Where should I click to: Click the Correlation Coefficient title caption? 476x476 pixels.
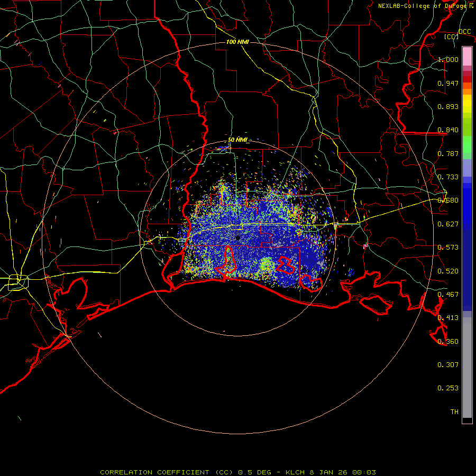[167, 472]
